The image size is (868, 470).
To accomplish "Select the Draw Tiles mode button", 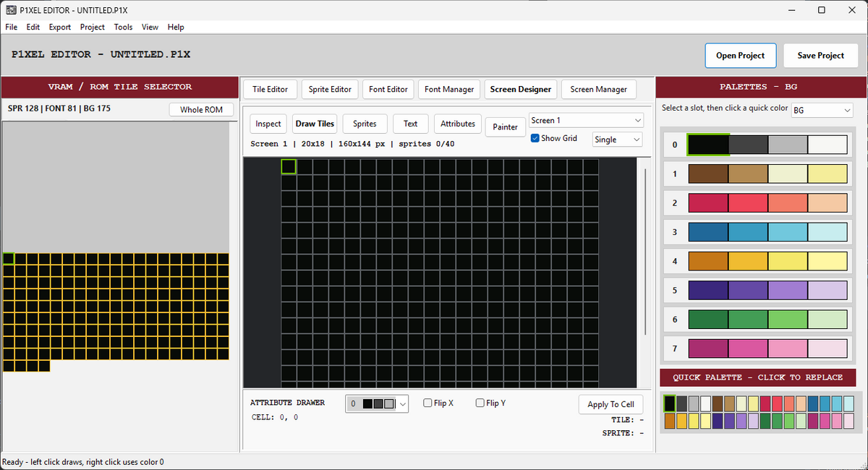I will click(x=315, y=124).
